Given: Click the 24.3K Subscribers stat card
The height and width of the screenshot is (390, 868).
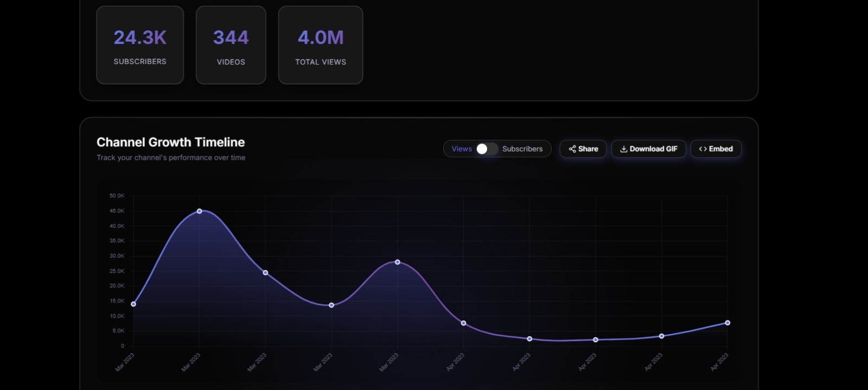Looking at the screenshot, I should point(140,45).
